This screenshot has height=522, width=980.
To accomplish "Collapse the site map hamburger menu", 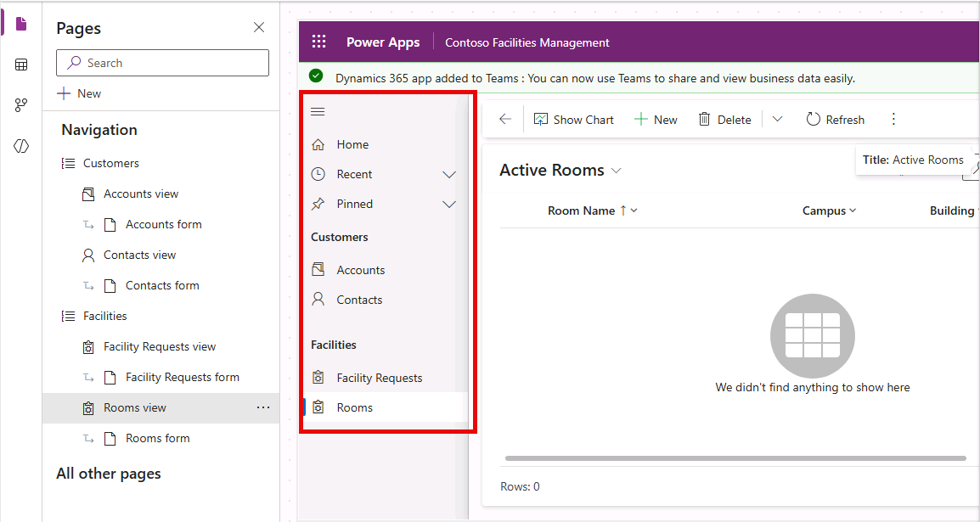I will click(x=318, y=111).
